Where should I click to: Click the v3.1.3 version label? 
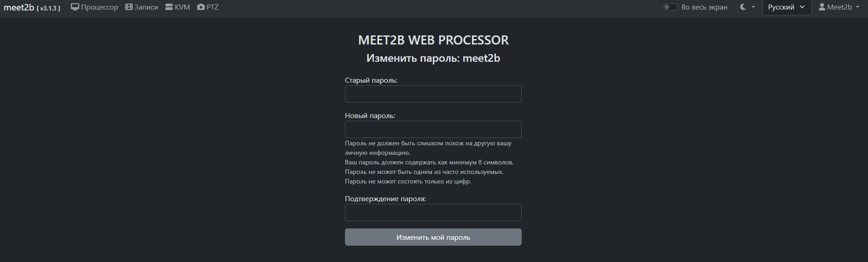pos(49,8)
